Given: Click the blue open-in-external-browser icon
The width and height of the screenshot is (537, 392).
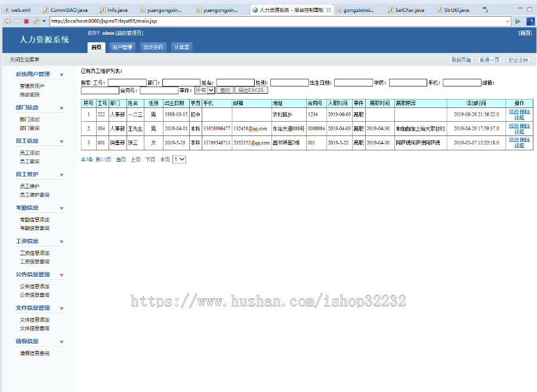Looking at the screenshot, I should pos(530,21).
